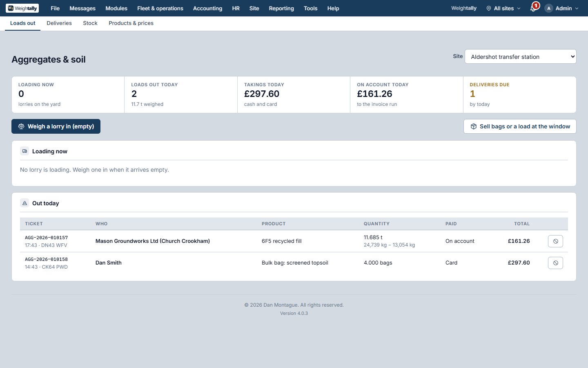Select the Mason Groundworks Ltd ticket row
Screen dimensions: 588x368
(294, 241)
